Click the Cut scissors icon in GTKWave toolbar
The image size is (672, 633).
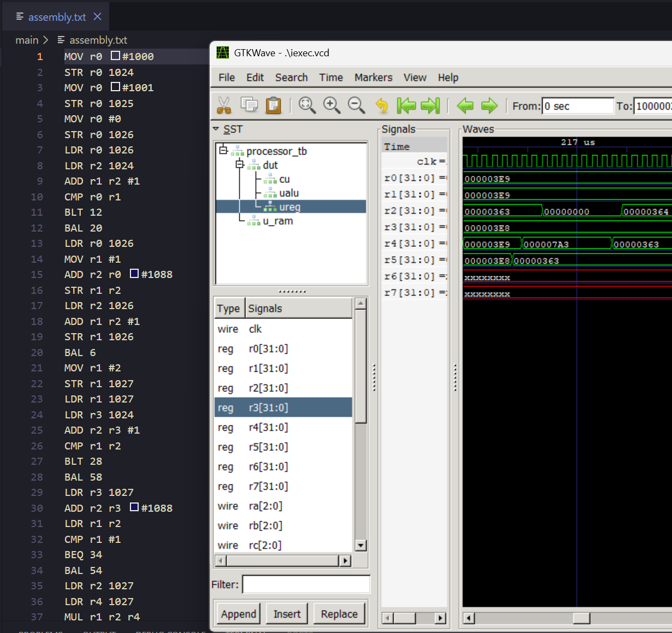tap(224, 105)
